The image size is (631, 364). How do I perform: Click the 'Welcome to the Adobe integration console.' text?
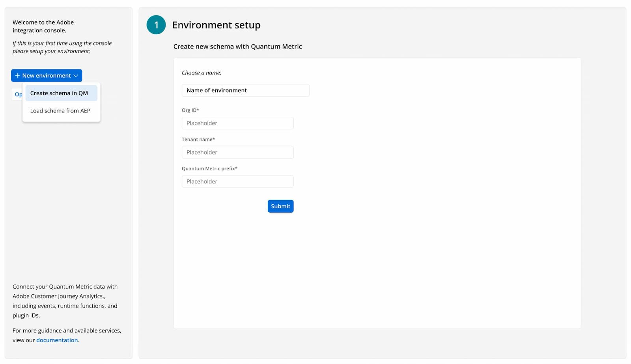click(x=43, y=26)
